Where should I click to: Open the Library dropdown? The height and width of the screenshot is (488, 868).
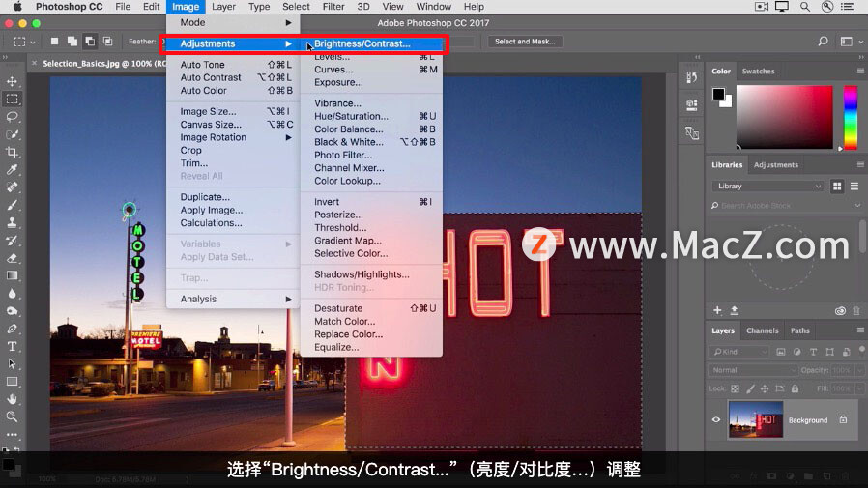tap(767, 187)
